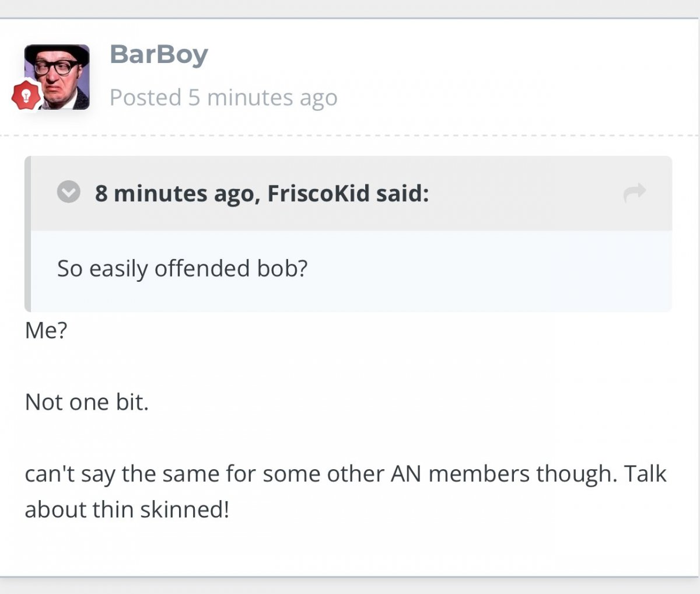Click the quoted text "So easily offended bob?"

point(182,268)
